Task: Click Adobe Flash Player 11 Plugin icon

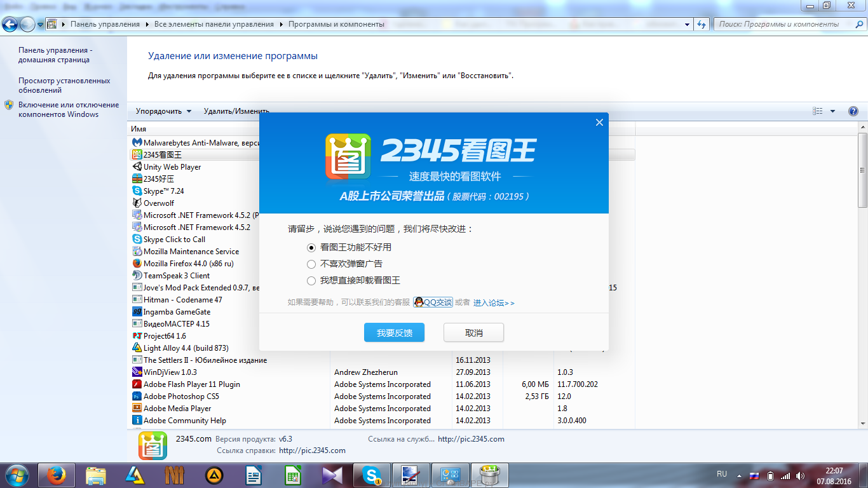Action: [137, 384]
